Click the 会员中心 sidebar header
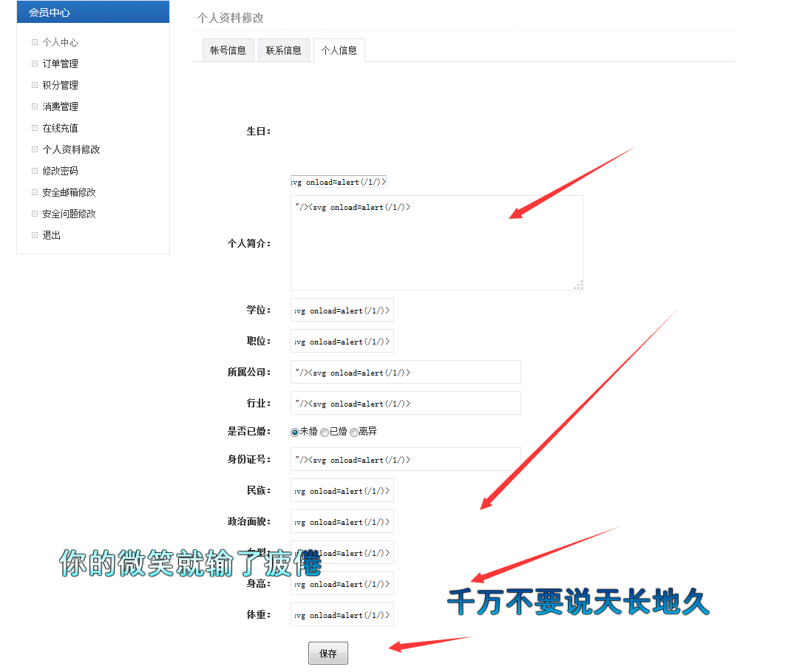This screenshot has height=672, width=797. tap(93, 13)
